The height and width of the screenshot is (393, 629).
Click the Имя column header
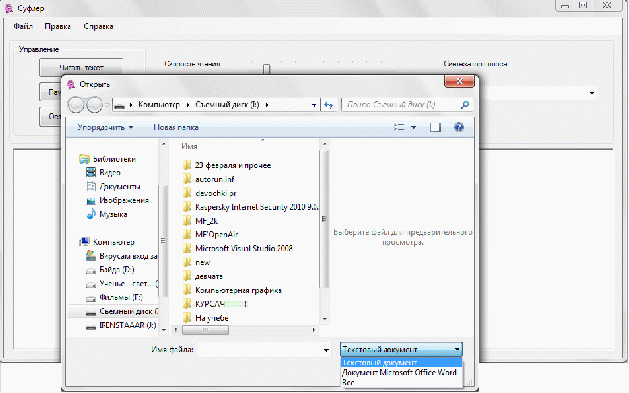(189, 146)
